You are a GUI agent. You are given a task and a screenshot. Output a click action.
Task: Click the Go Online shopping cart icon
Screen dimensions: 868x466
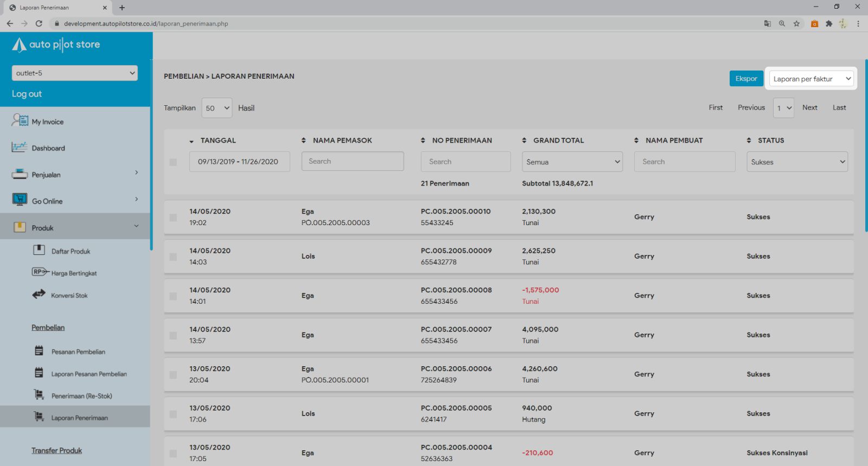20,200
